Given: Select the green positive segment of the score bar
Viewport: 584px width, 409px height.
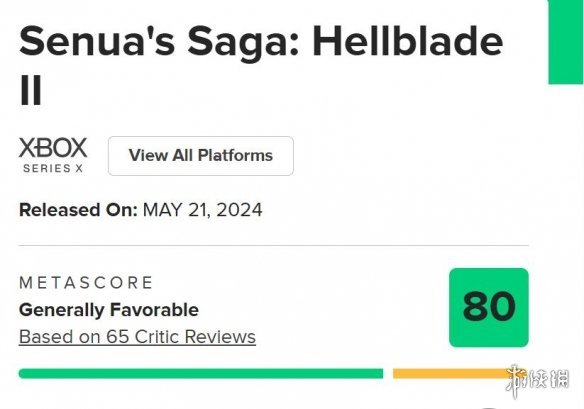Looking at the screenshot, I should (x=201, y=373).
